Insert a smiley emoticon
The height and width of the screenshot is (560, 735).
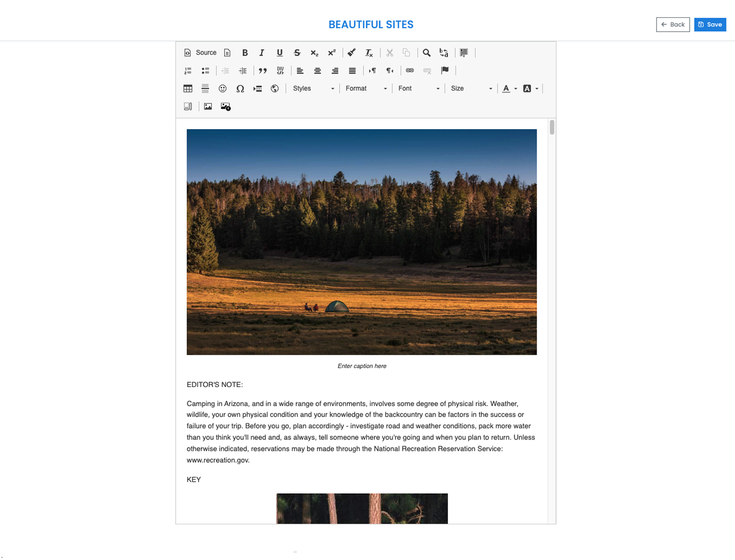point(223,89)
